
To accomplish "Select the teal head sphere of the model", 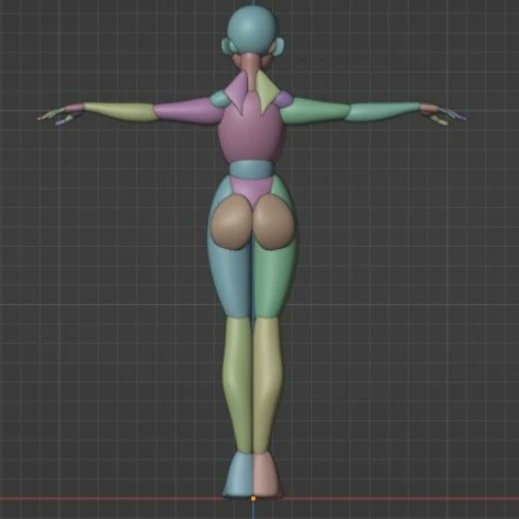I will [x=252, y=29].
